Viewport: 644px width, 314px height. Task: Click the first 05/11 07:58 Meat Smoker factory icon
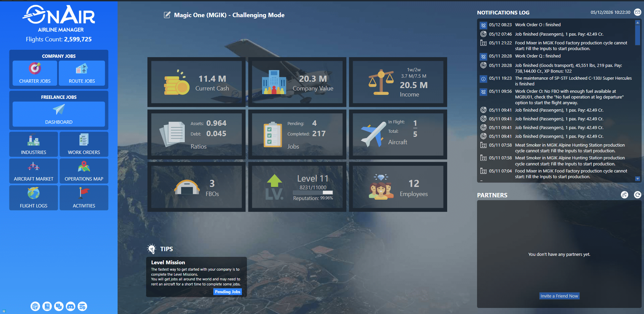tap(483, 145)
